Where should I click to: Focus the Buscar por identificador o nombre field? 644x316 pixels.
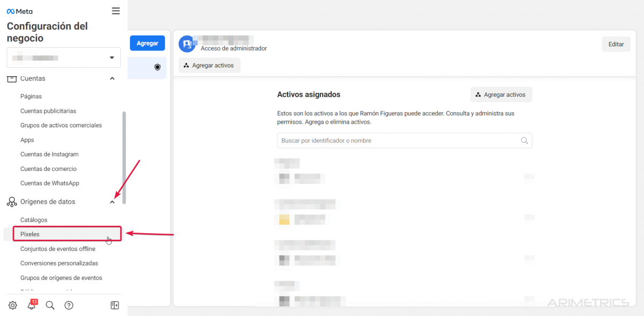coord(405,141)
